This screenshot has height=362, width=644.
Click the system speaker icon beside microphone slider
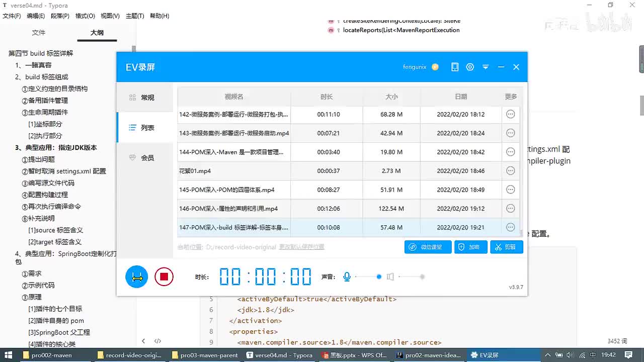coord(390,277)
